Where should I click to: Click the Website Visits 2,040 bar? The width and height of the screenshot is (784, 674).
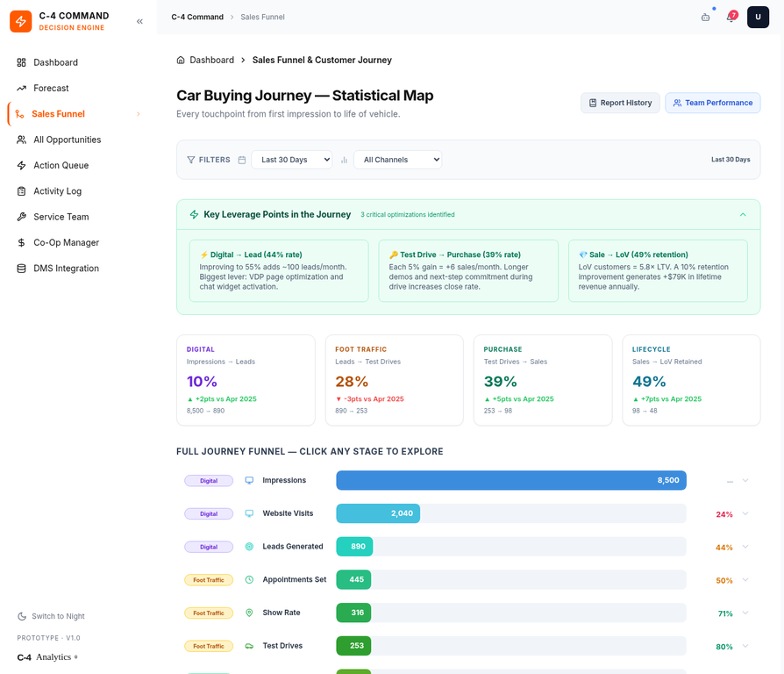[x=378, y=513]
